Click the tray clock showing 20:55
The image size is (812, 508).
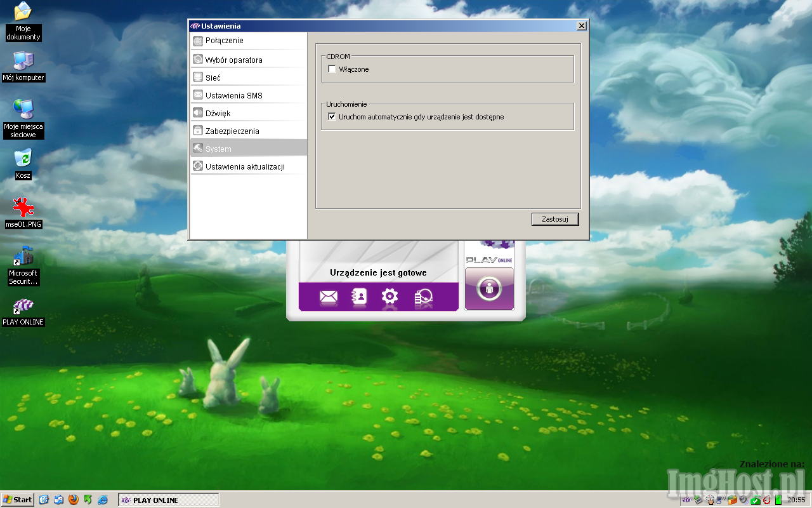(796, 500)
